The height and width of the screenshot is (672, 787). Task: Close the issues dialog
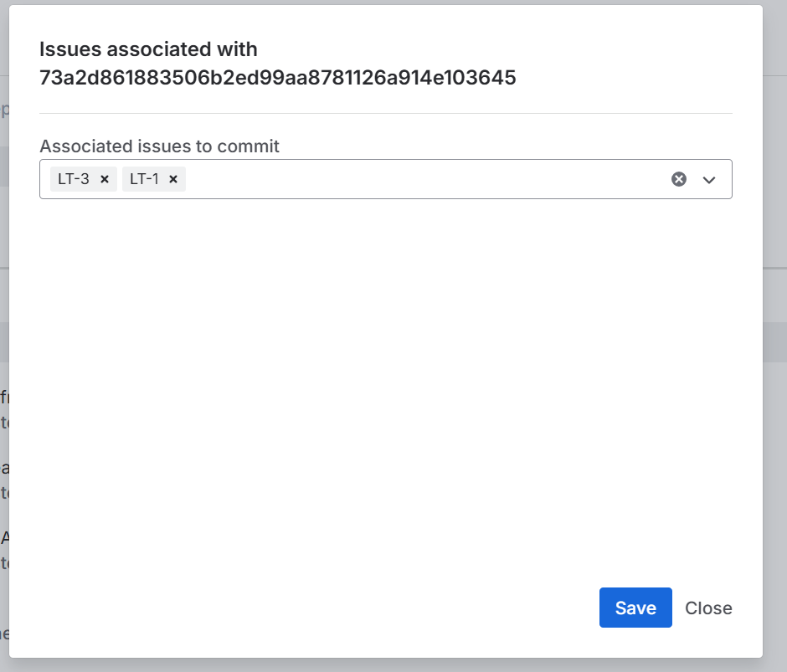coord(708,608)
